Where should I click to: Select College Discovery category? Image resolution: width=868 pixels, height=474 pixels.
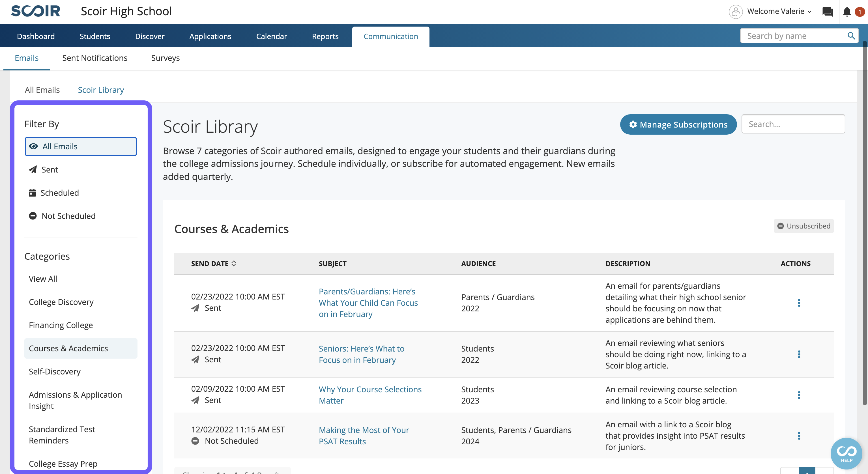click(x=81, y=302)
